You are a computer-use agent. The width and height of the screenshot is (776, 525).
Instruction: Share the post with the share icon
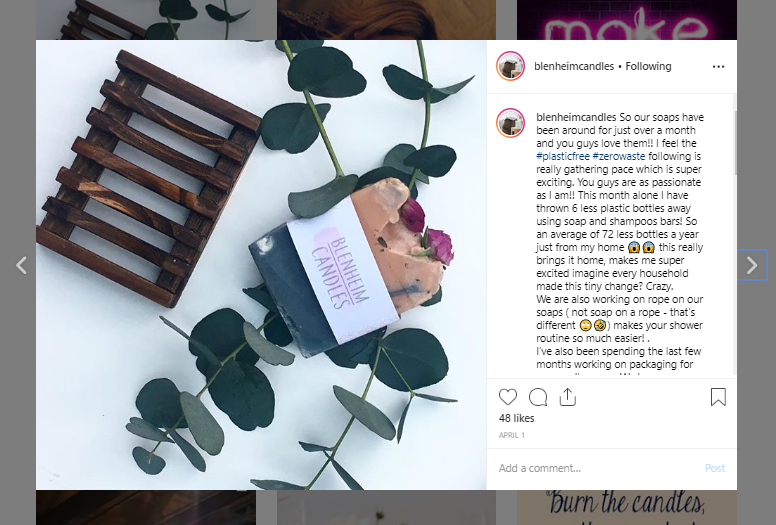(x=568, y=397)
